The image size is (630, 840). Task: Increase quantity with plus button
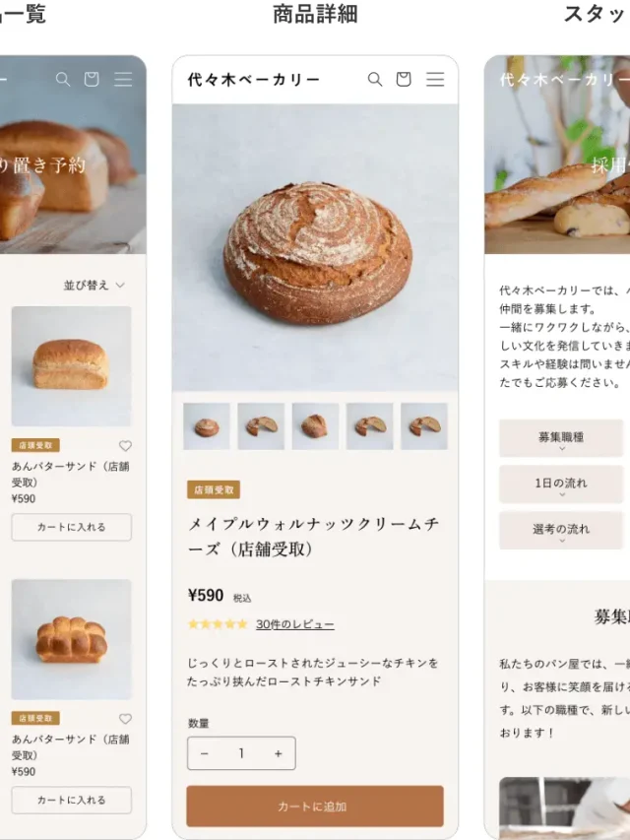278,753
